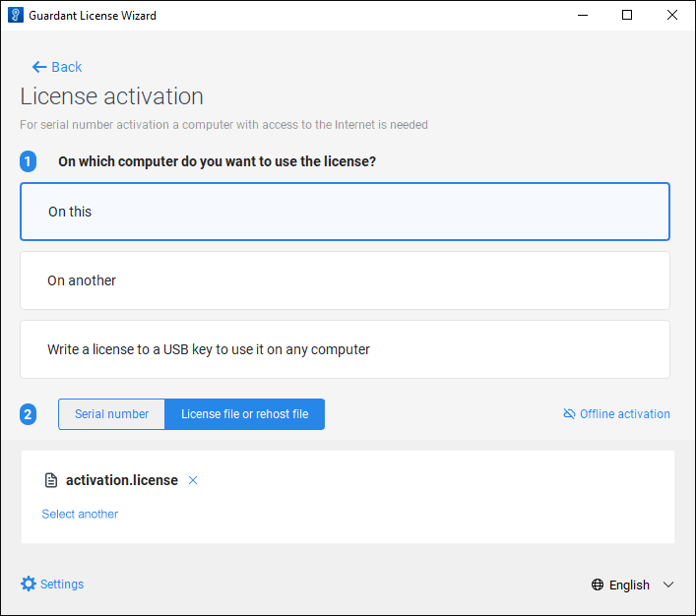Click the activation.license file document icon
This screenshot has height=616, width=696.
51,480
